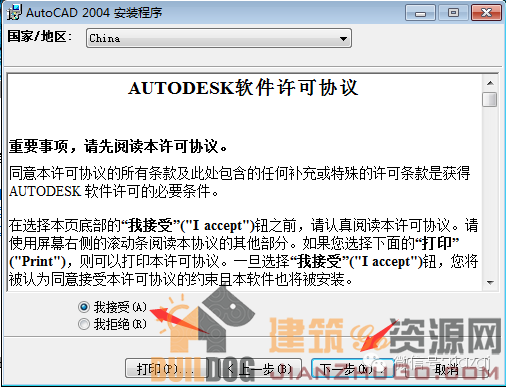The width and height of the screenshot is (506, 387).
Task: Click the text 重要事项，请先阅读本许可协议。
Action: [x=118, y=146]
